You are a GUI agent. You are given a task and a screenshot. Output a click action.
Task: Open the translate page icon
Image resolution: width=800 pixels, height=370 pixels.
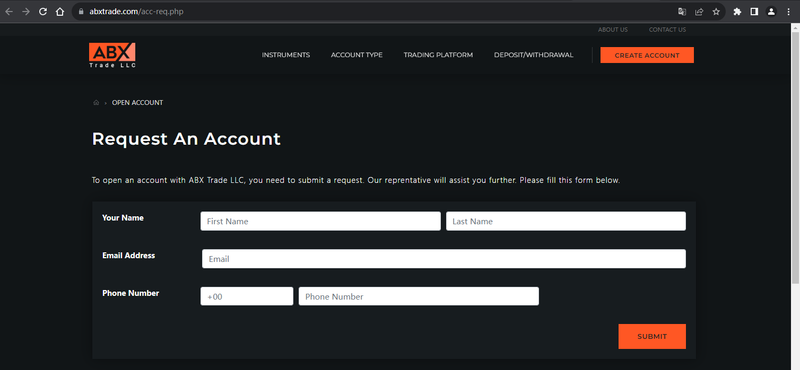tap(682, 12)
